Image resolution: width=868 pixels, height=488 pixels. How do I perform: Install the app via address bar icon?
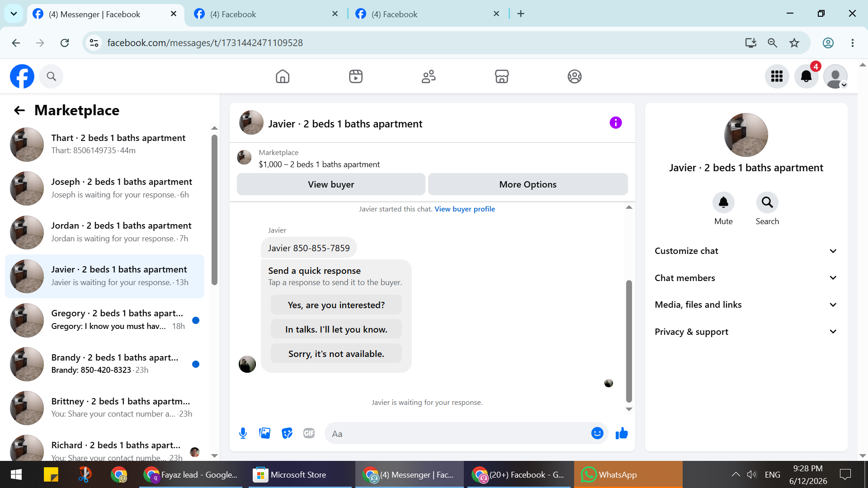[x=750, y=43]
